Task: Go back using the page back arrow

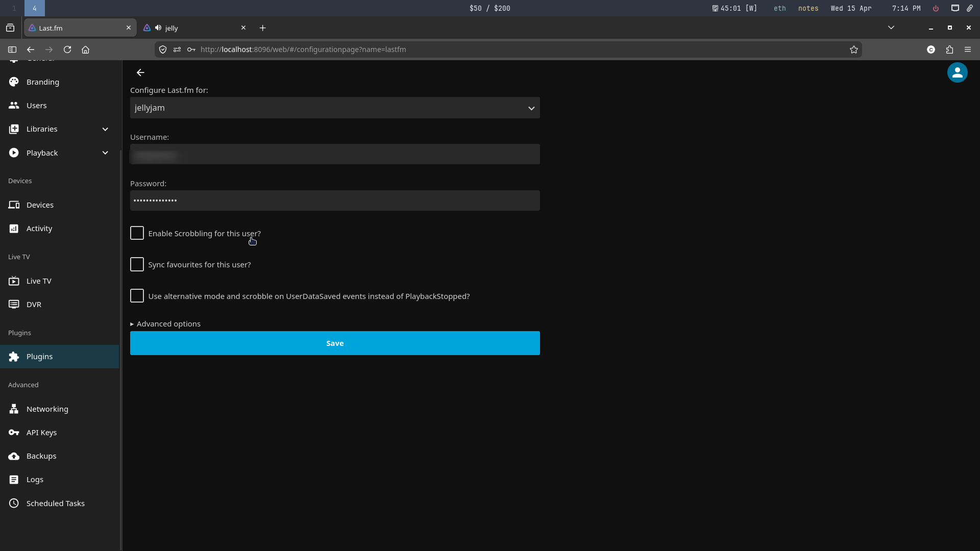Action: tap(140, 72)
